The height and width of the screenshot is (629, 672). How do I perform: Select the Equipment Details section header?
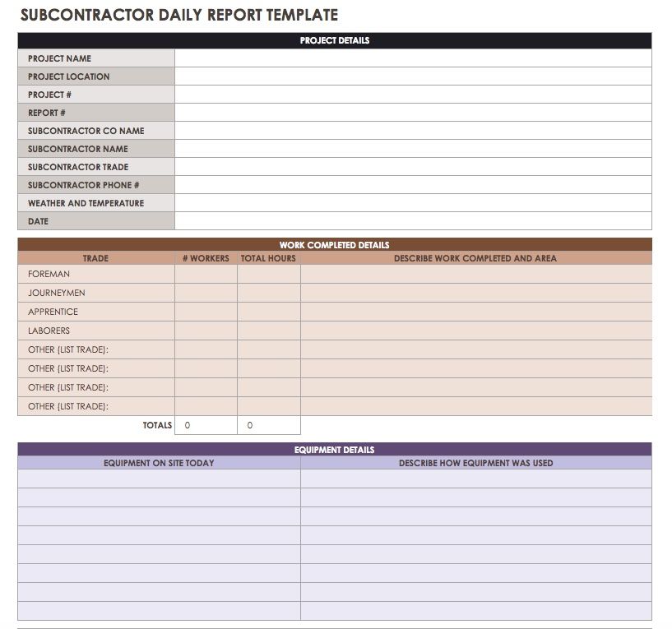[334, 450]
